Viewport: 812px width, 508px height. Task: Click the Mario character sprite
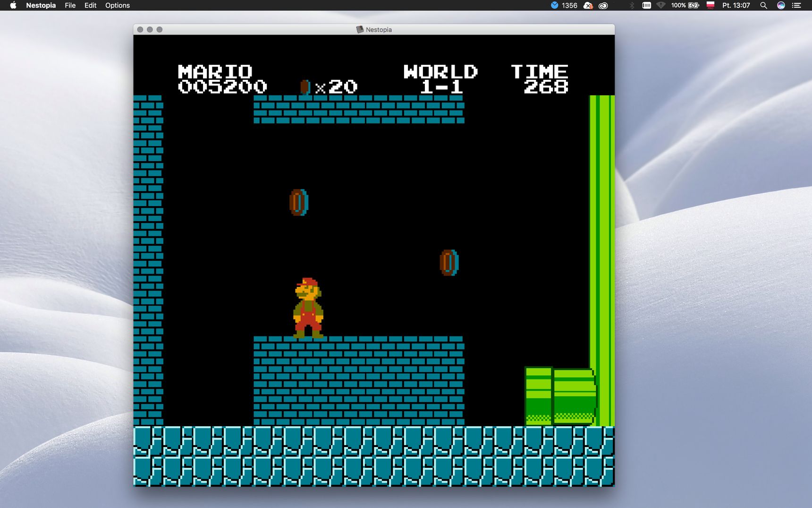point(308,308)
